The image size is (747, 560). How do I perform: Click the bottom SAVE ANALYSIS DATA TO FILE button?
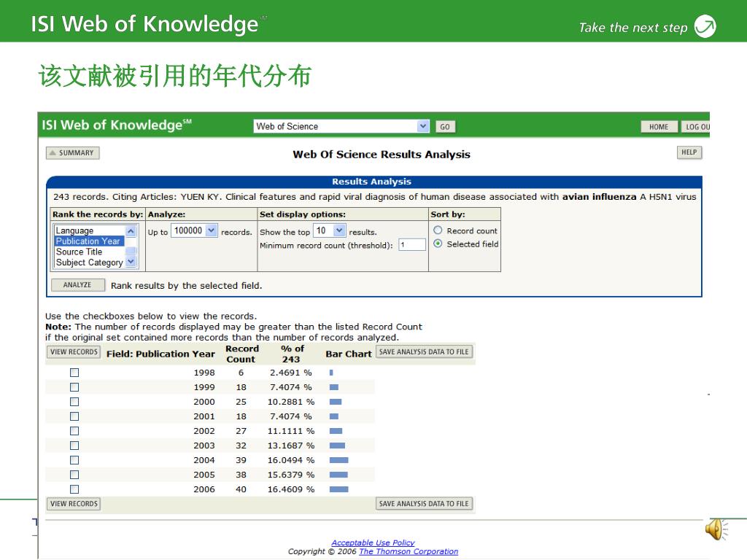tap(424, 504)
